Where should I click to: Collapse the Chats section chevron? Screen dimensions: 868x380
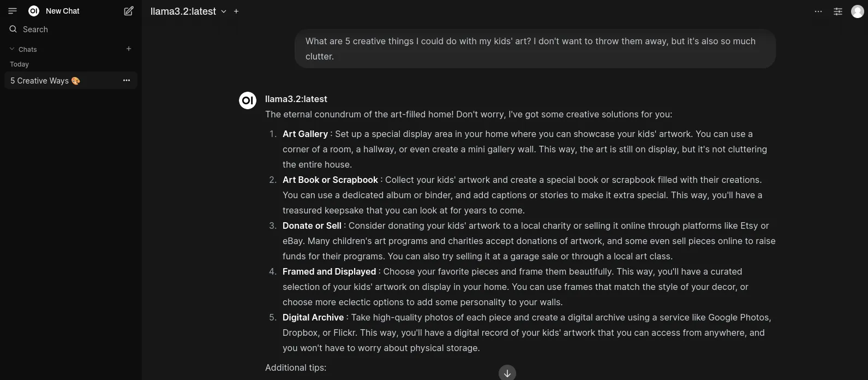click(12, 49)
